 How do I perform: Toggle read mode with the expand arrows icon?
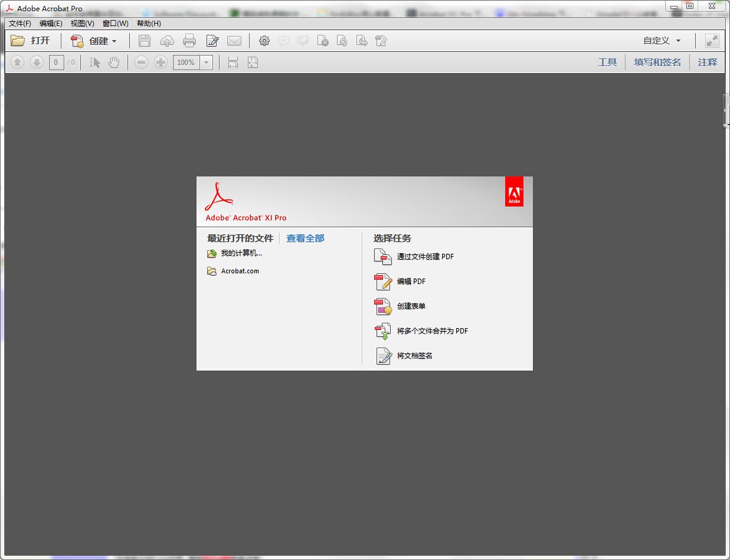pos(712,41)
